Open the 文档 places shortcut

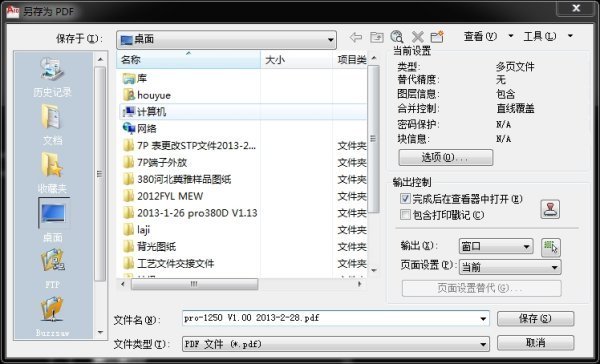pos(52,124)
